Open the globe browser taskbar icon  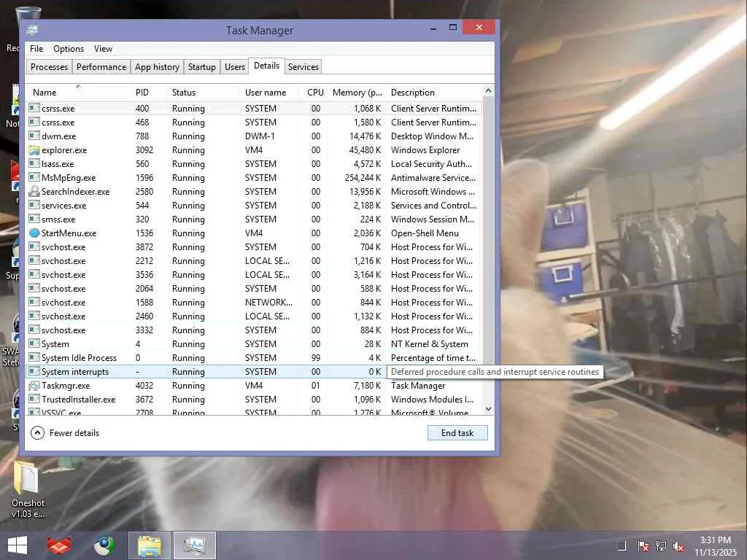point(104,545)
